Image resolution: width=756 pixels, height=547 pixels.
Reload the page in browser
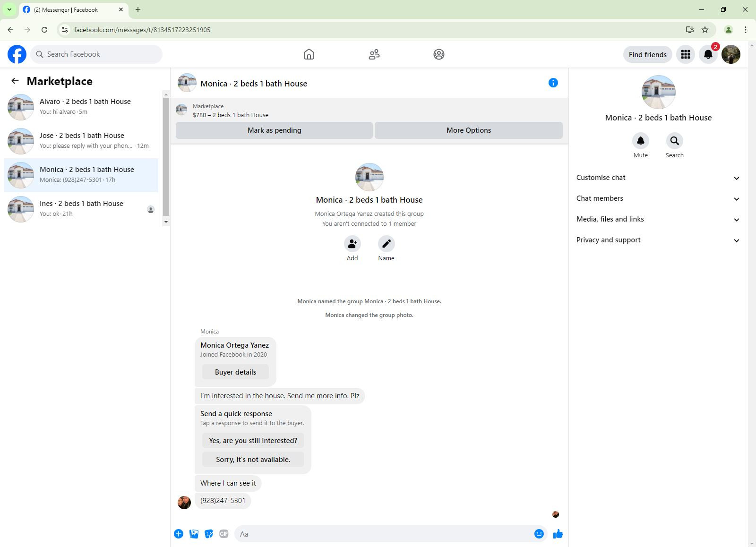point(44,30)
